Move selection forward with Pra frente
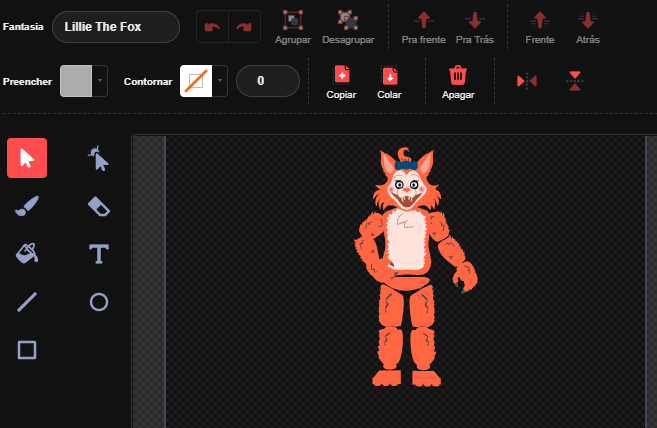The width and height of the screenshot is (657, 428). tap(424, 27)
